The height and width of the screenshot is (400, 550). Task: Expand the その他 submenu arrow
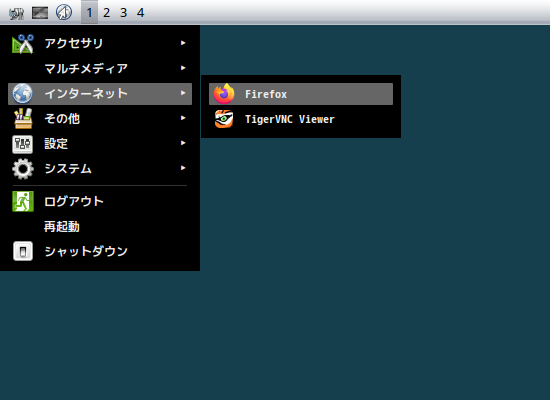[x=183, y=118]
